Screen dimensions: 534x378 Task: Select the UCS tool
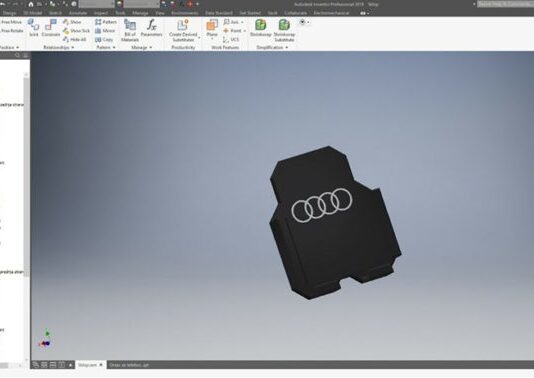(231, 40)
